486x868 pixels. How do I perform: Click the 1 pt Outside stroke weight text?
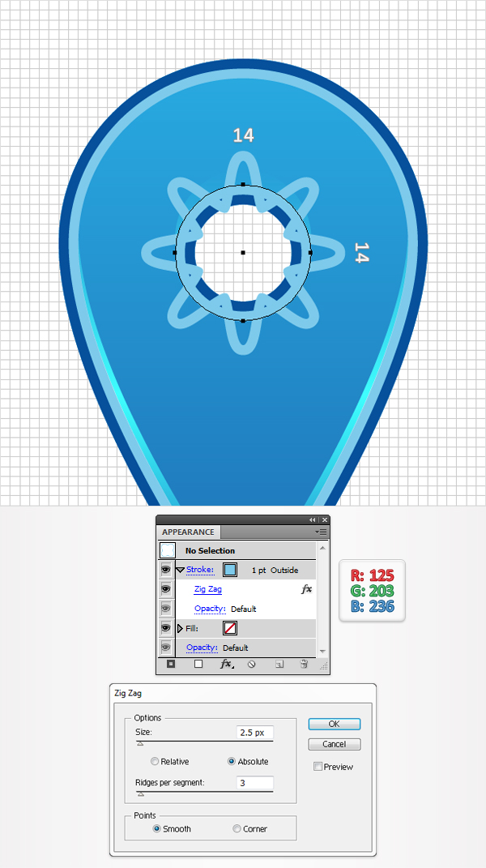(275, 571)
